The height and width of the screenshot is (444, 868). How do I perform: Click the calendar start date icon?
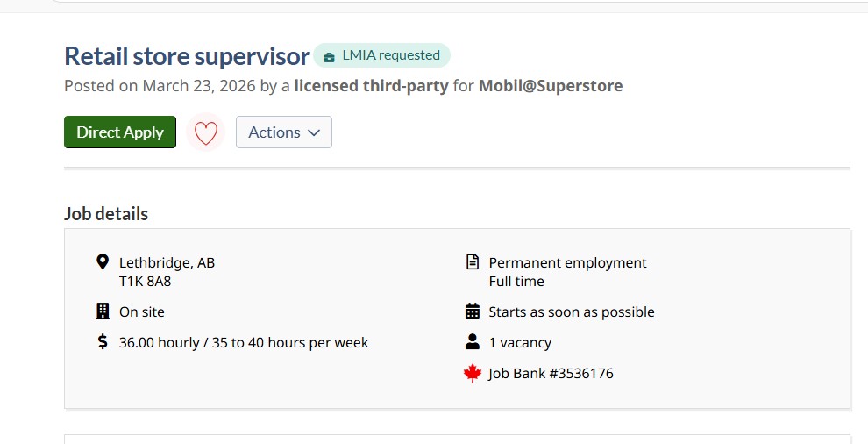(473, 312)
